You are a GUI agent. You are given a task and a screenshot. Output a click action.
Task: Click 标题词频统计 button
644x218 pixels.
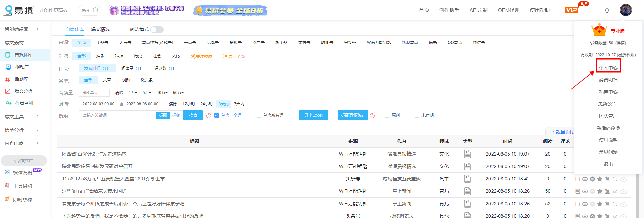pyautogui.click(x=353, y=115)
